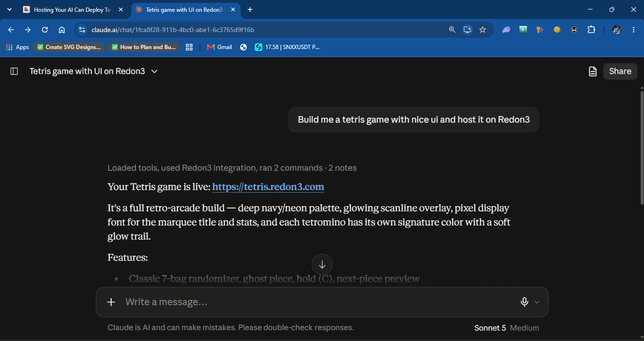
Task: Open the SNXXUSDT bookmark
Action: [x=287, y=47]
